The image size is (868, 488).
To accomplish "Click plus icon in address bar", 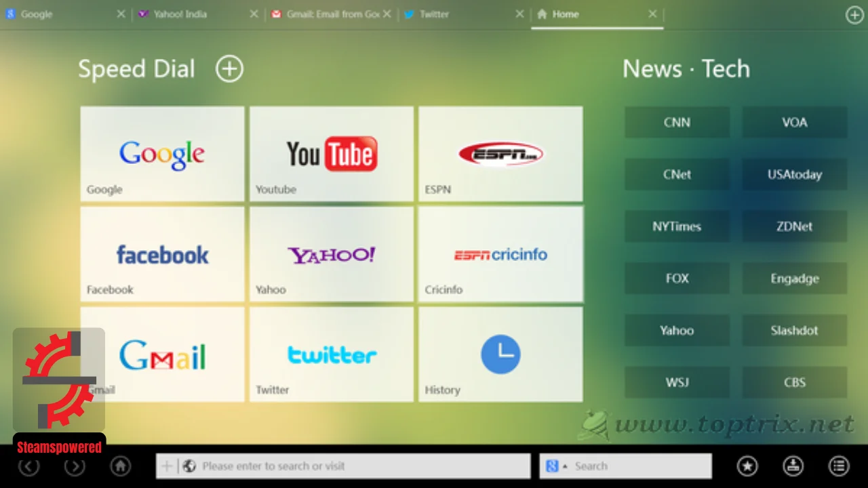I will (x=167, y=466).
